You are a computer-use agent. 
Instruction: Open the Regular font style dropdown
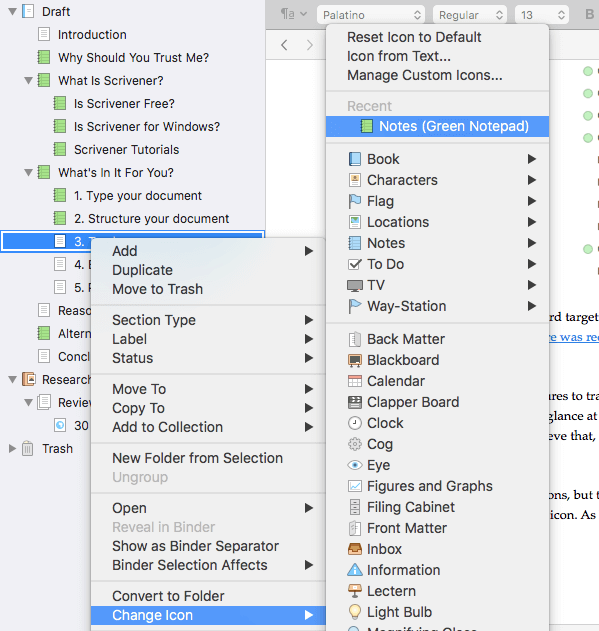point(470,15)
